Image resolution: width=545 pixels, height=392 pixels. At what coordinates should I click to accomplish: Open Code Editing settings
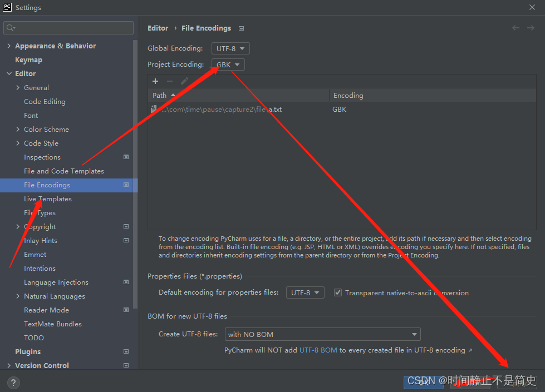point(45,101)
